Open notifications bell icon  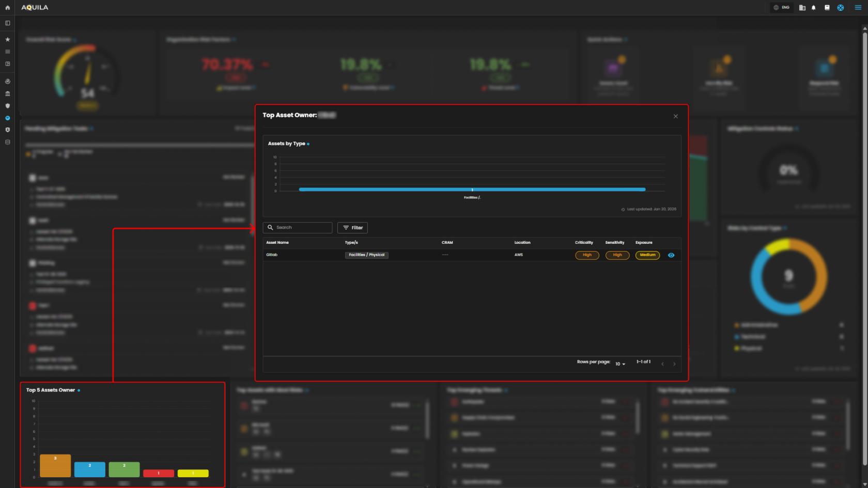click(814, 8)
